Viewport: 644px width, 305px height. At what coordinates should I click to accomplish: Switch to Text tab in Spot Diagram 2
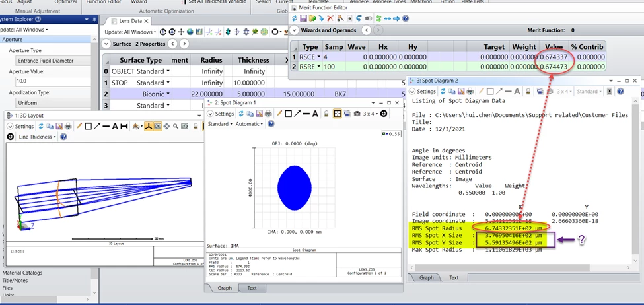[454, 277]
